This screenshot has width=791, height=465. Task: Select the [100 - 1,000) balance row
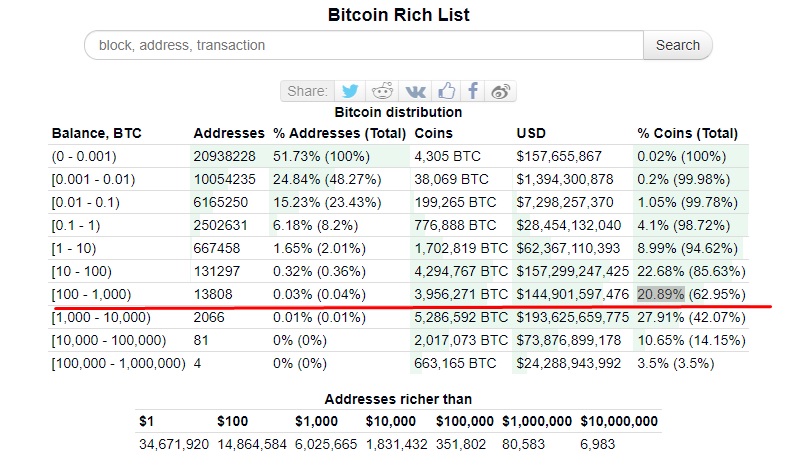[92, 294]
